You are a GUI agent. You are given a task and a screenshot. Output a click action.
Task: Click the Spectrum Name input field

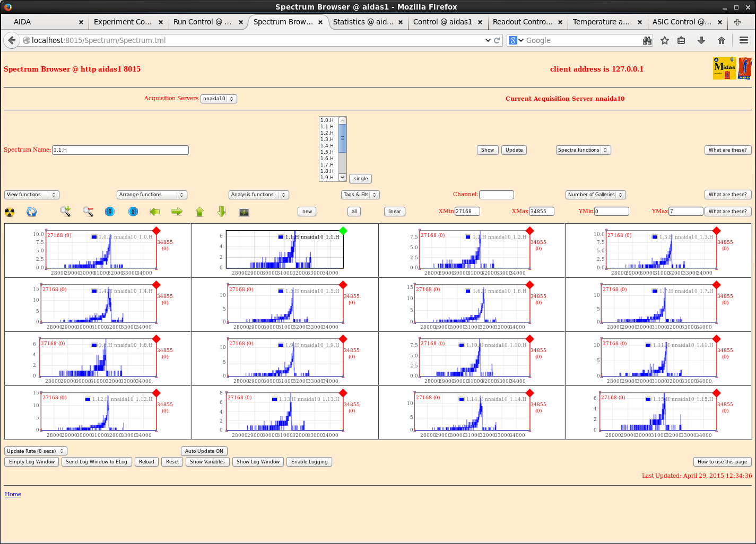click(120, 150)
